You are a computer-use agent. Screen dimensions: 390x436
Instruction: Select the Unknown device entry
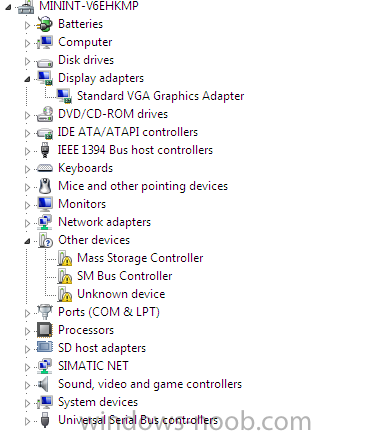coord(121,294)
